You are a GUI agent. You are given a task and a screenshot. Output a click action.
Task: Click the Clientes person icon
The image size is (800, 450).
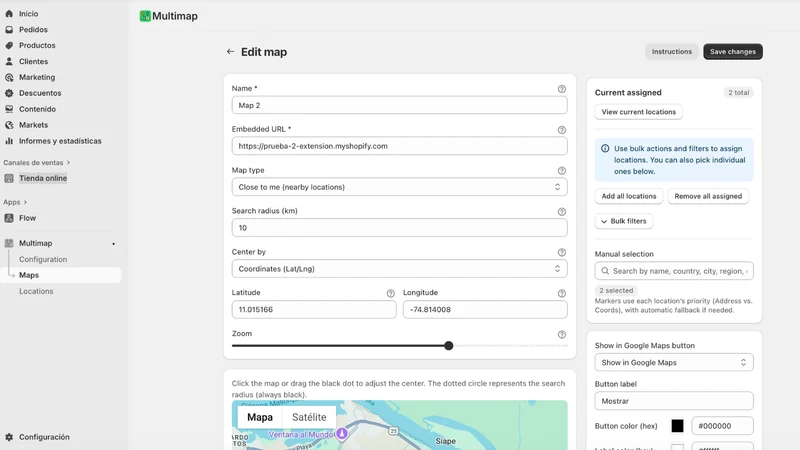pyautogui.click(x=9, y=61)
